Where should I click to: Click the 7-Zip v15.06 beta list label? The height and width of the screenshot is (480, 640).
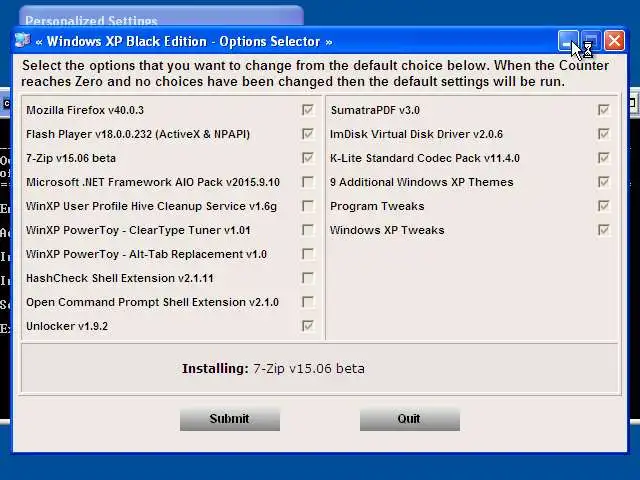pos(71,158)
